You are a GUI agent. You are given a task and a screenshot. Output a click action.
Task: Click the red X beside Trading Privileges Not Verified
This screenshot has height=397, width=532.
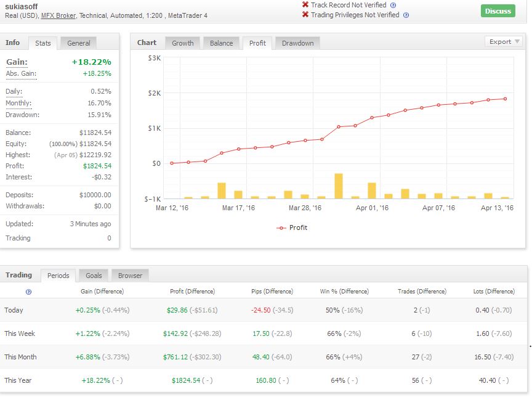point(305,15)
